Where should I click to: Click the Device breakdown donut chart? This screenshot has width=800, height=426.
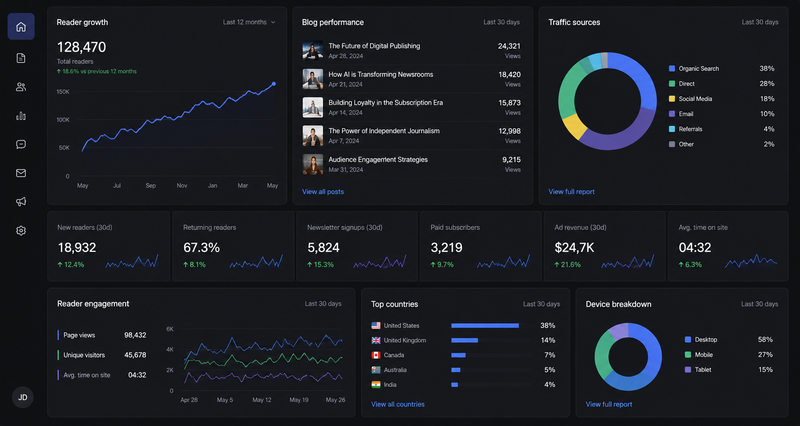pyautogui.click(x=628, y=357)
